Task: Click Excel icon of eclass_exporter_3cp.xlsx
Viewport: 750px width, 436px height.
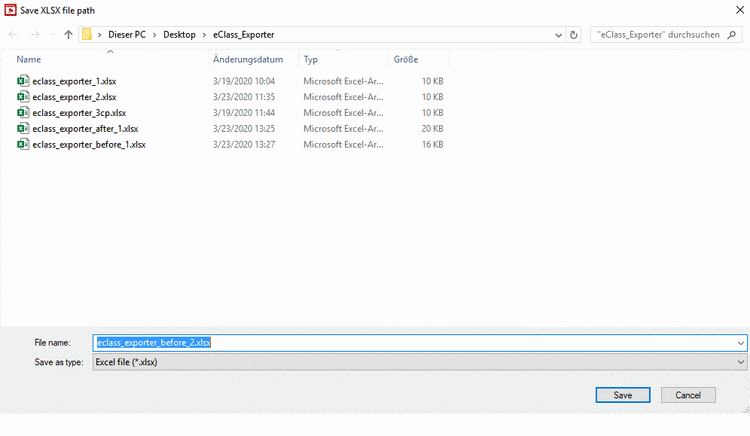Action: (x=23, y=112)
